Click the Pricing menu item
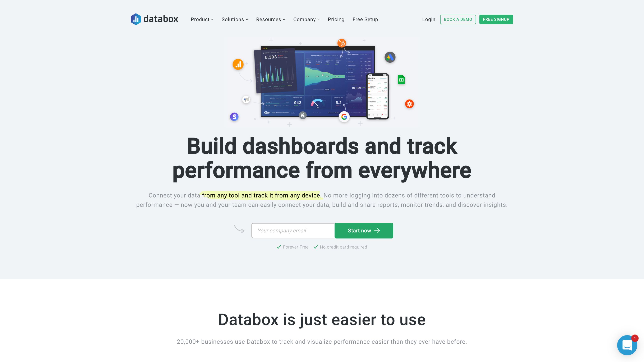Viewport: 644px width, 362px height. pos(336,19)
